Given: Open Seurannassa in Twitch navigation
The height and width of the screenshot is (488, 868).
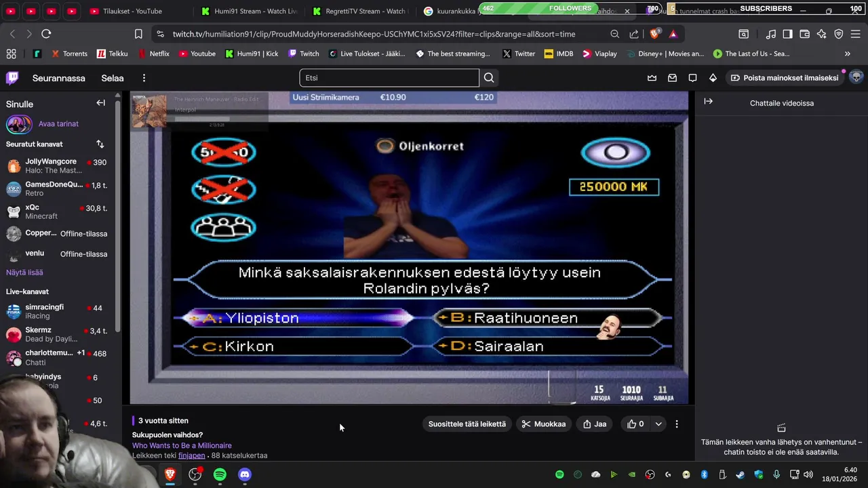Looking at the screenshot, I should pyautogui.click(x=59, y=78).
